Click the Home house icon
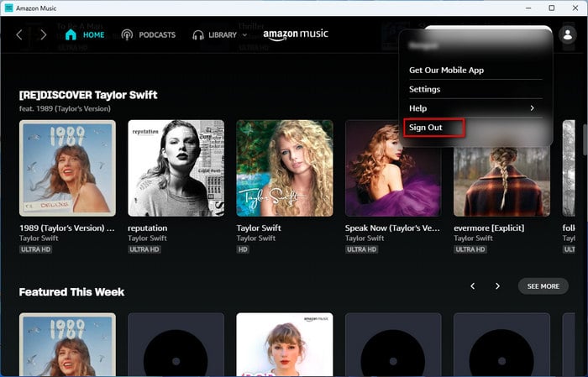Screen dimensions: 588x377 [x=71, y=34]
